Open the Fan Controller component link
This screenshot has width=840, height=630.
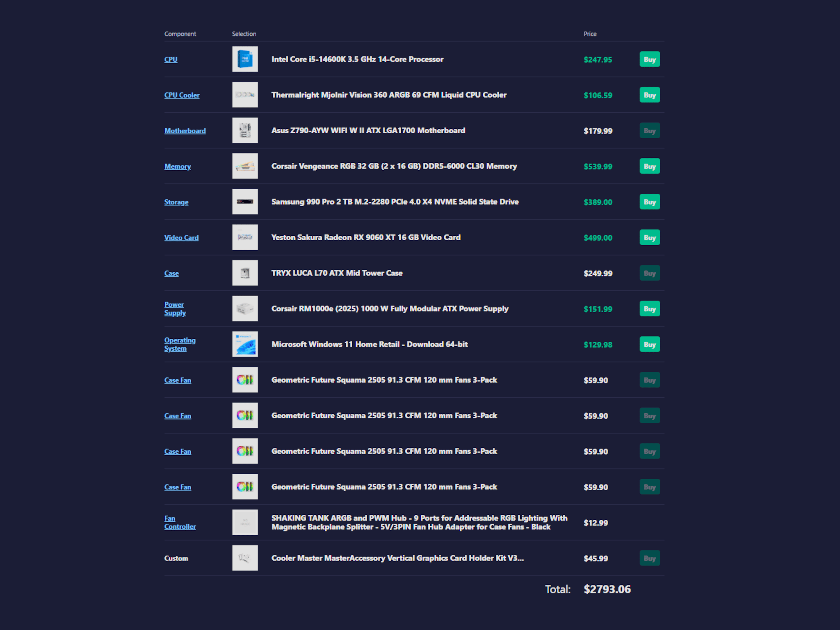tap(180, 523)
